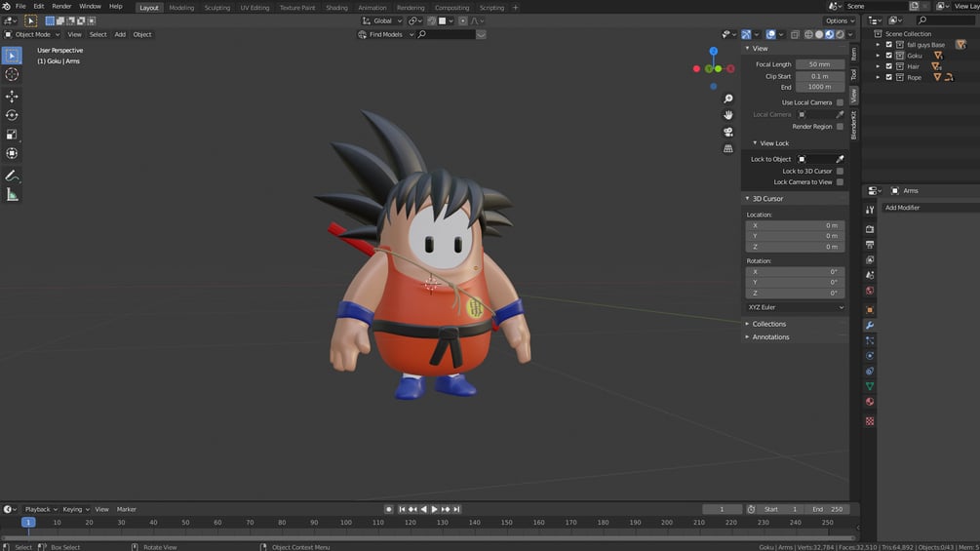This screenshot has height=551, width=980.
Task: Collapse the 3D Cursor panel
Action: 766,199
